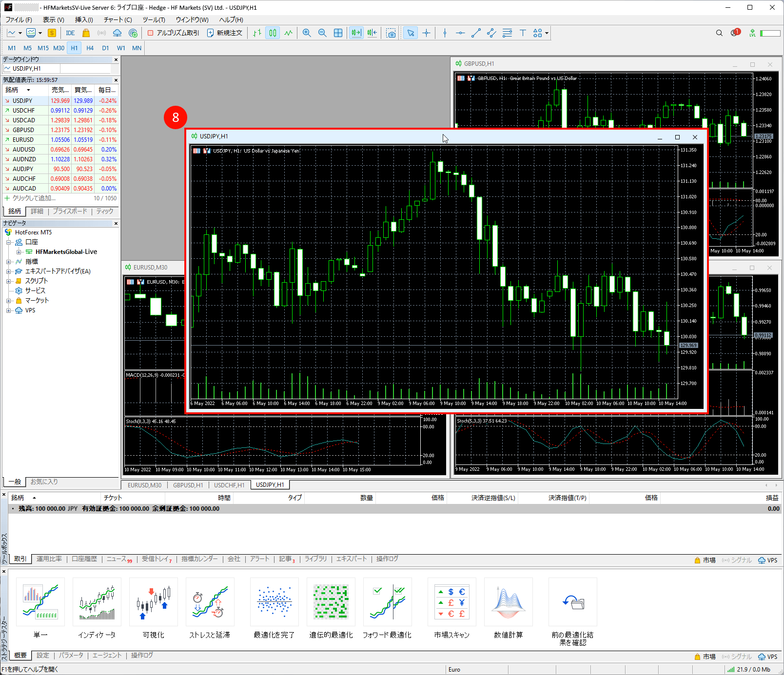
Task: Click the tile windows grid icon
Action: pos(338,33)
